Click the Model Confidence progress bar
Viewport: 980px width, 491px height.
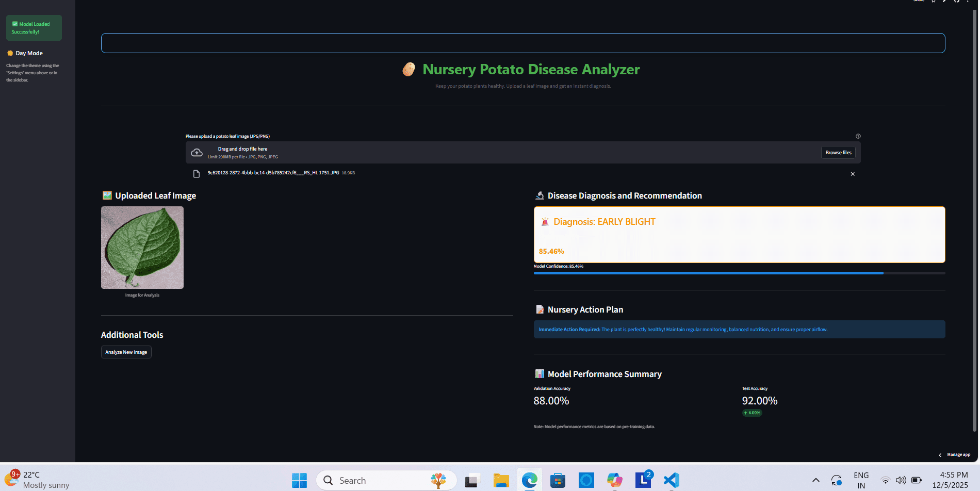[x=739, y=273]
